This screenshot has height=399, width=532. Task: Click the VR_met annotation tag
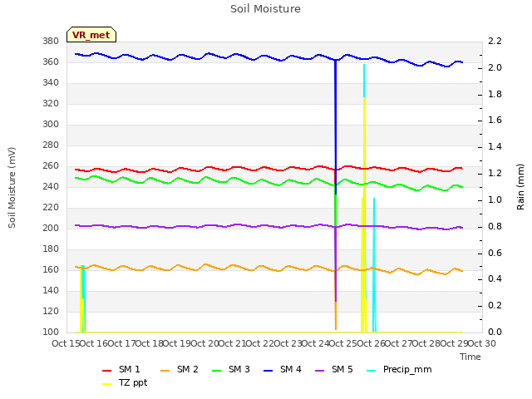91,35
